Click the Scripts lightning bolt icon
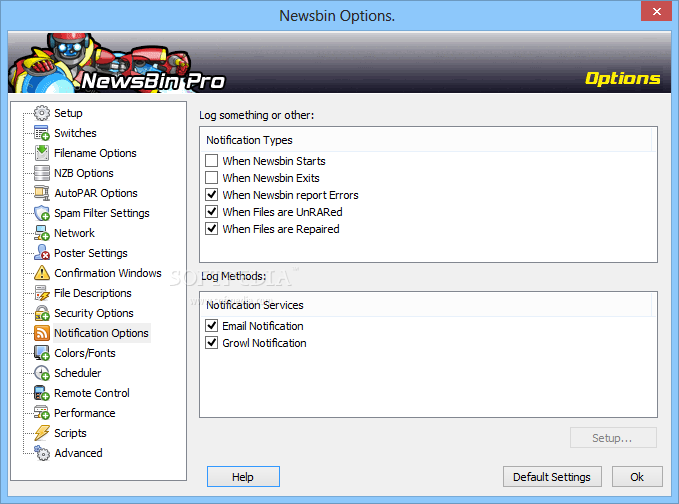 [x=42, y=433]
